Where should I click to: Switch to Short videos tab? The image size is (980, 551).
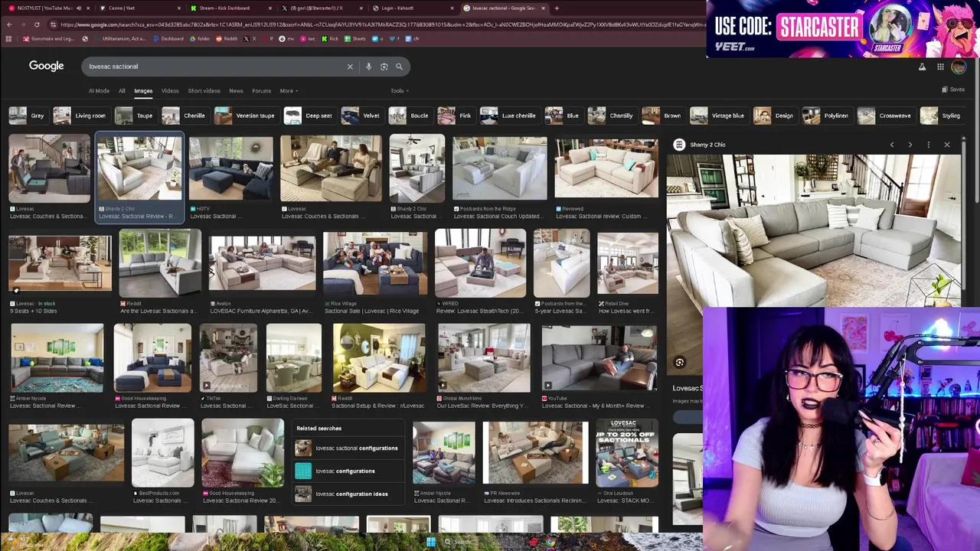pos(204,91)
